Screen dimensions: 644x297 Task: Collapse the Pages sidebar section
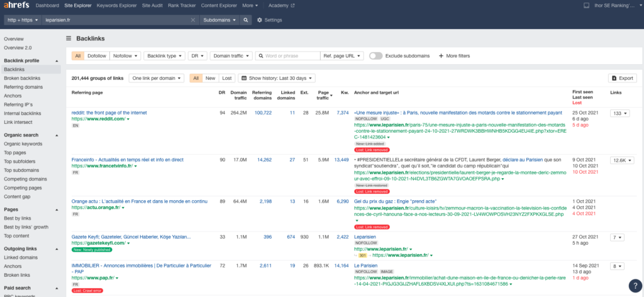coord(57,210)
